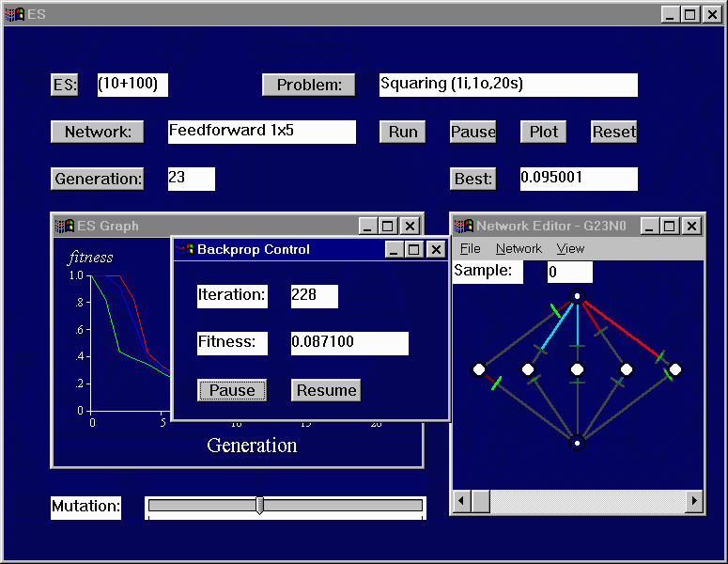Click the Network Editor right scroll arrow

[695, 502]
